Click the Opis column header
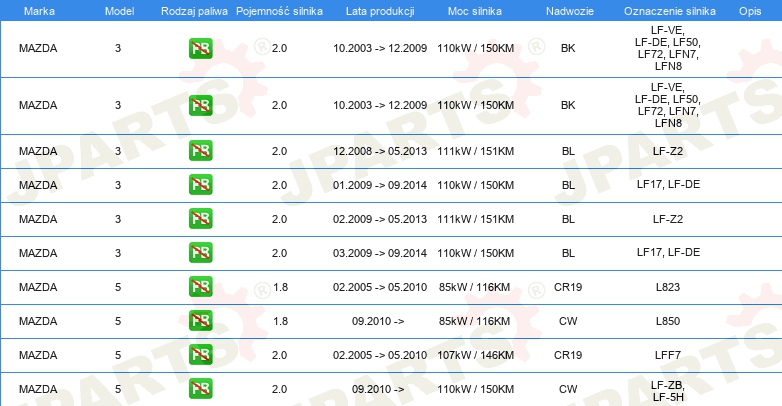Image resolution: width=782 pixels, height=406 pixels. point(750,11)
